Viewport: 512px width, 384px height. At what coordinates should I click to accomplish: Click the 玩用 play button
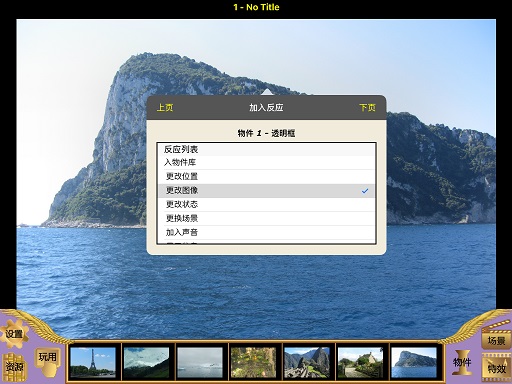[x=47, y=361]
